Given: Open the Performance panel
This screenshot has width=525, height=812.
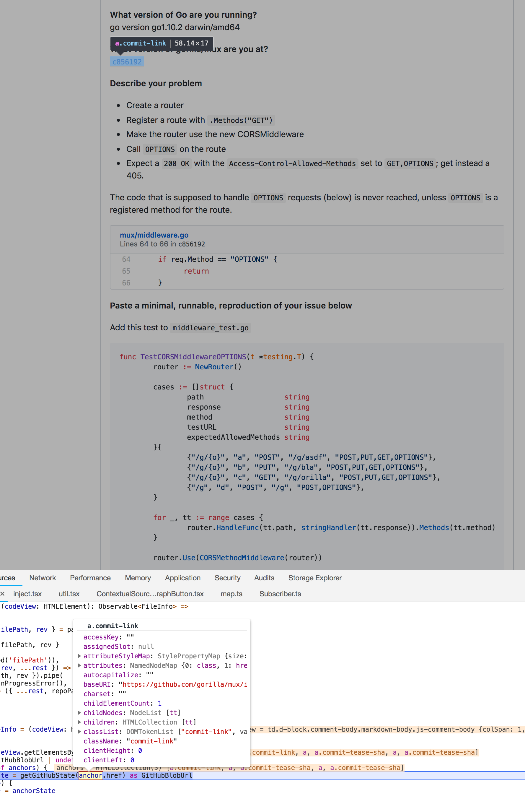Looking at the screenshot, I should tap(90, 578).
